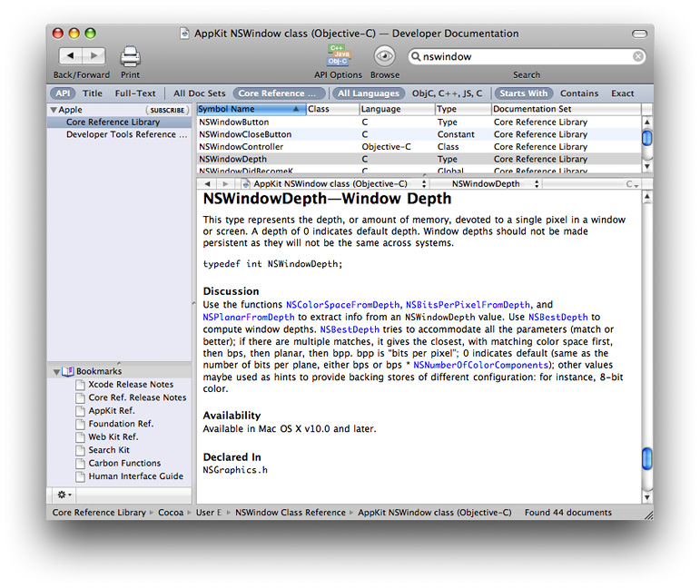This screenshot has height=588, width=700.
Task: Open the Core Ref. Release Notes bookmark
Action: click(137, 397)
